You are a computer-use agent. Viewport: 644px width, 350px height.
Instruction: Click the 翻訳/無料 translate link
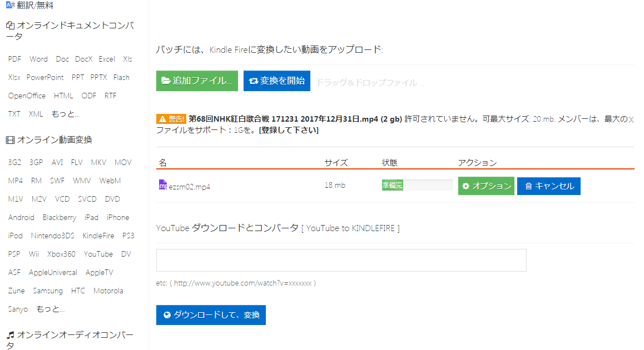click(35, 6)
